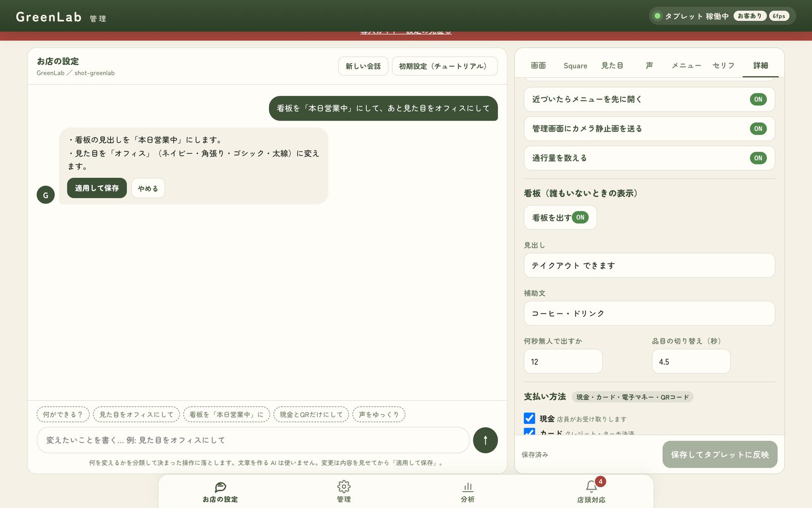Switch to 声 tab
The image size is (812, 508).
[649, 66]
